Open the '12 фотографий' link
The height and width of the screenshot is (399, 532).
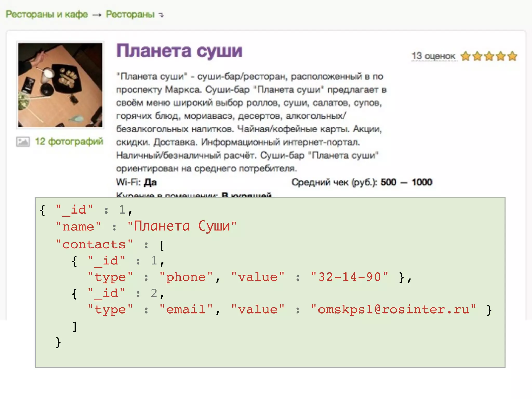[x=69, y=142]
